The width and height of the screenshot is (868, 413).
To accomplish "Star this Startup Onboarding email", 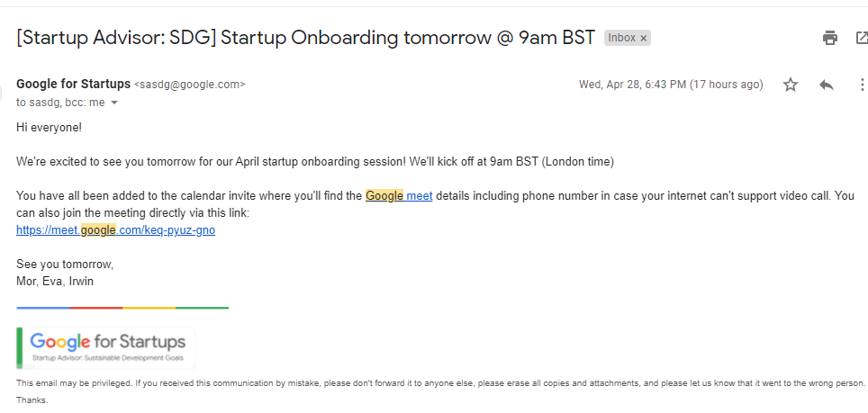I will (791, 85).
